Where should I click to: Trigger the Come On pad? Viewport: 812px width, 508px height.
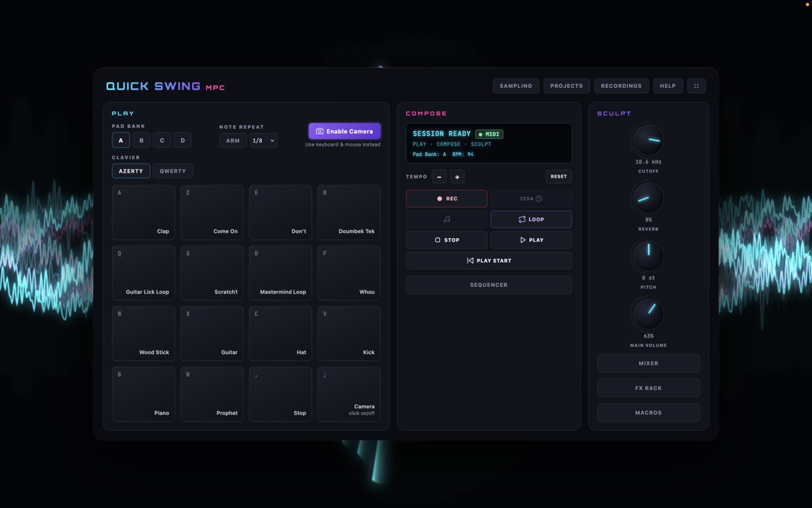pos(212,212)
